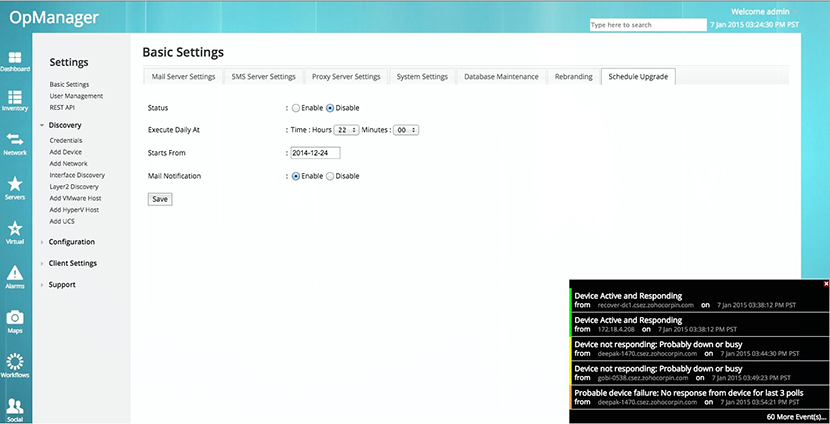Open Add HyperV Host link

pos(74,210)
